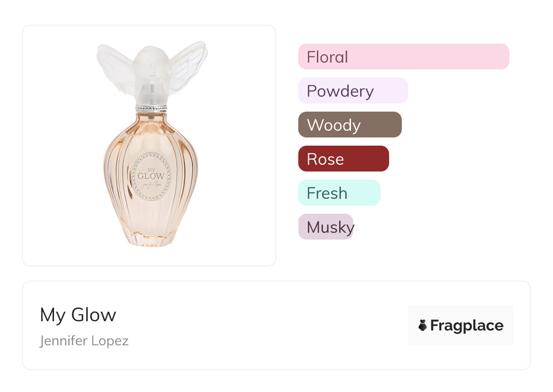Select the Floral accord bar
The height and width of the screenshot is (392, 553).
coord(403,57)
